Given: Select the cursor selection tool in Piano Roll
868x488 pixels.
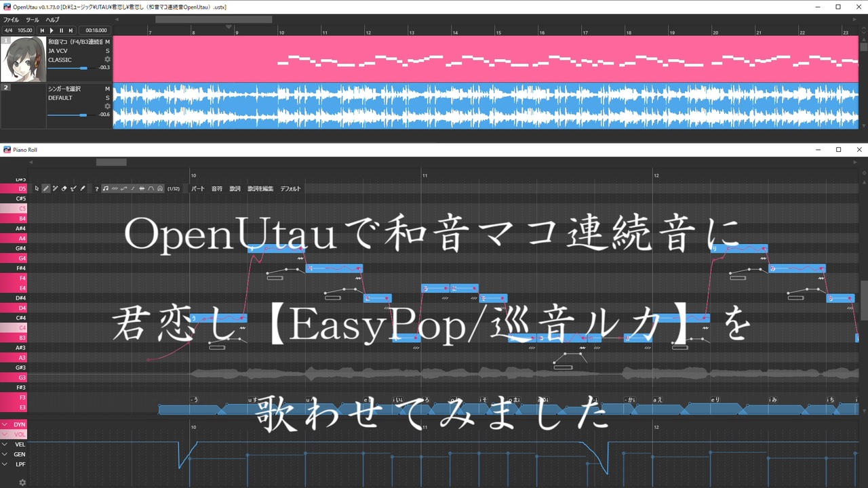Looking at the screenshot, I should tap(37, 188).
